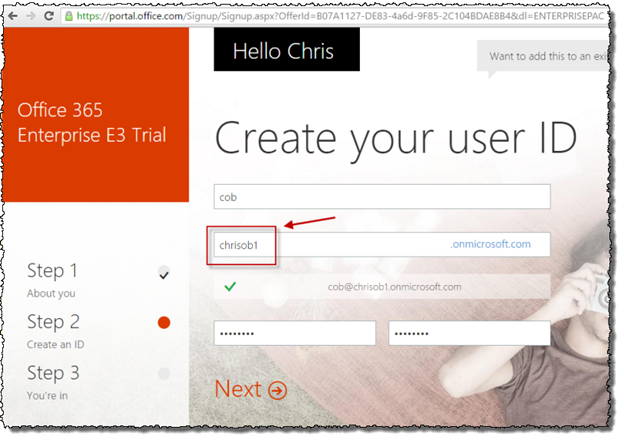The image size is (624, 443).
Task: Select Step 1 About you
Action: (x=52, y=280)
